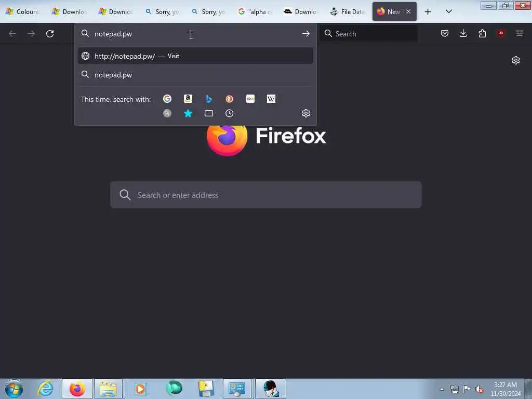Open the taskbar clock showing 3:27 AM

pos(506,389)
